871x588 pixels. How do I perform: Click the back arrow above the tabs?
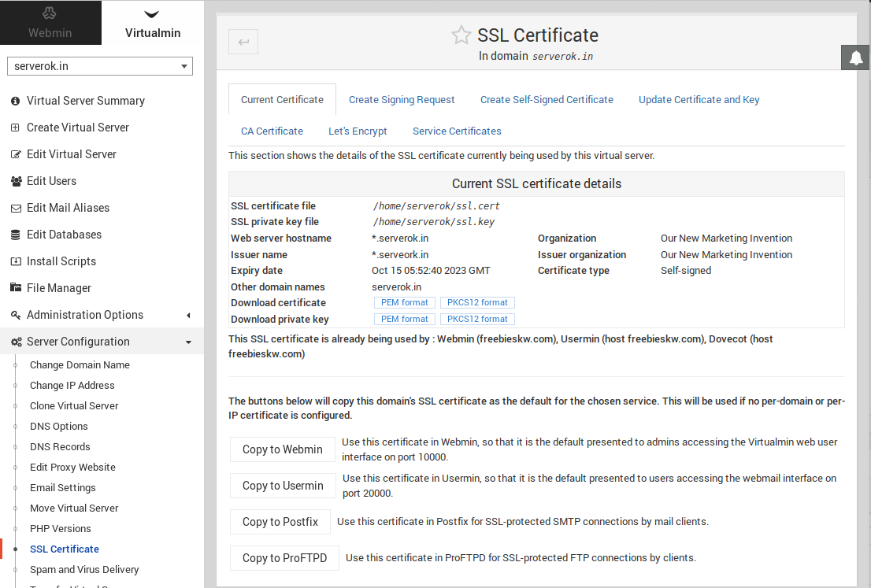(x=243, y=42)
